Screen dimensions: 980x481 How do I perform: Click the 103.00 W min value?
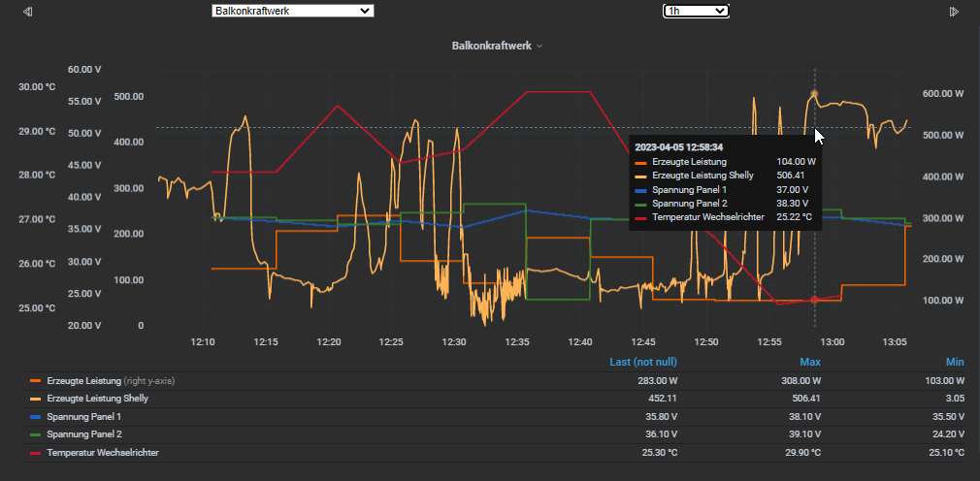pos(942,380)
